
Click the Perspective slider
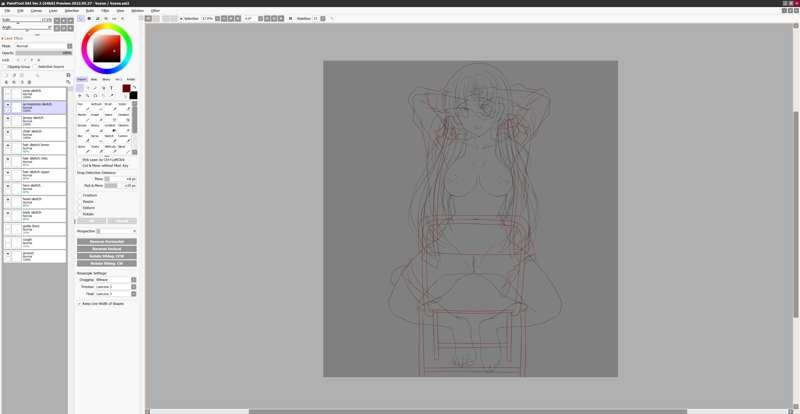[x=117, y=231]
